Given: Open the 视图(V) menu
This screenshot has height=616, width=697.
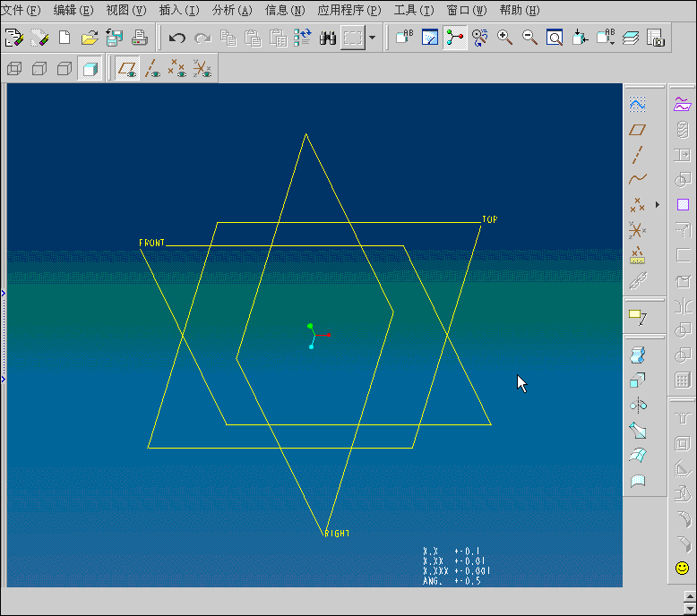Looking at the screenshot, I should point(126,10).
